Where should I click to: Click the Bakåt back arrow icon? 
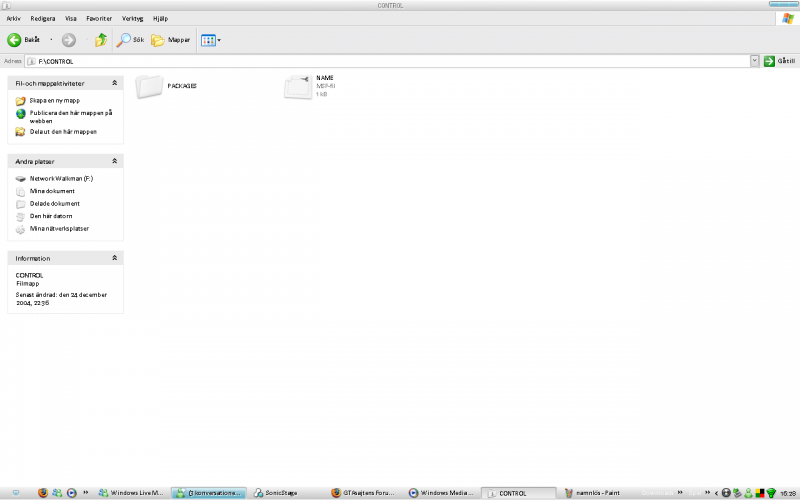click(x=15, y=40)
